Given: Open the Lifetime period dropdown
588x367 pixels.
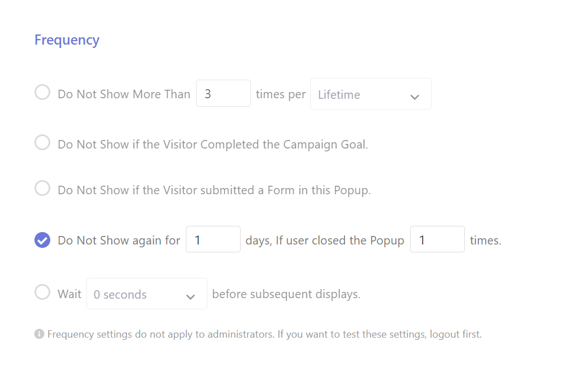Looking at the screenshot, I should click(x=371, y=94).
